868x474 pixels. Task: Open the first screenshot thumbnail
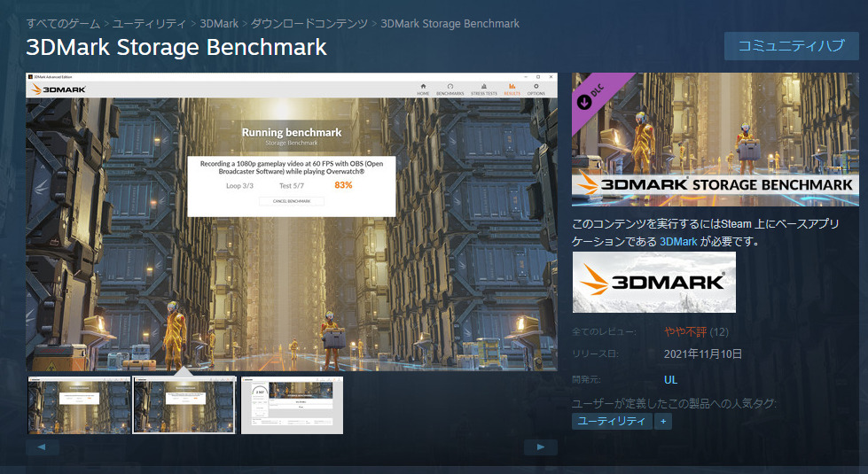(x=79, y=406)
